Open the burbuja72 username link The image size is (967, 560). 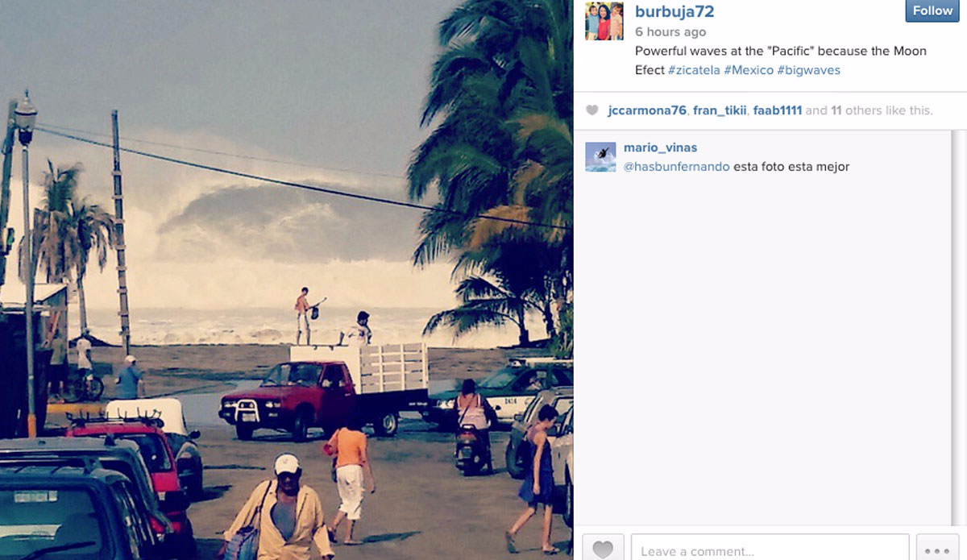674,11
